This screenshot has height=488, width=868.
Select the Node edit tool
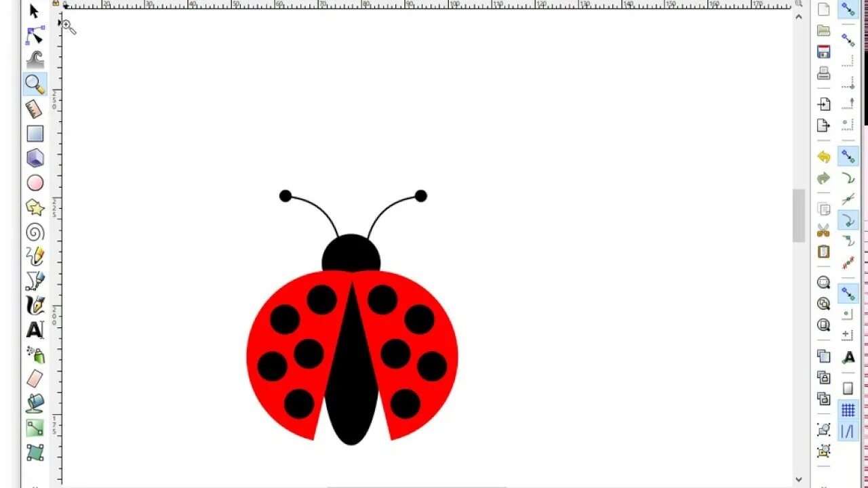click(35, 35)
